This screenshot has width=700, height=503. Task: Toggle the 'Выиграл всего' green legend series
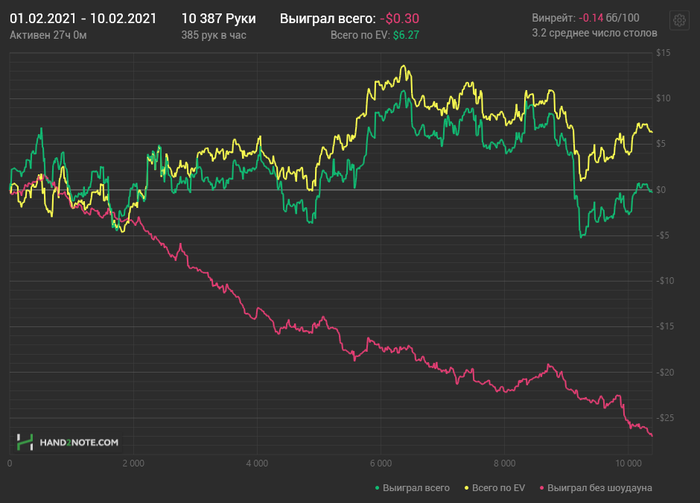[x=412, y=488]
